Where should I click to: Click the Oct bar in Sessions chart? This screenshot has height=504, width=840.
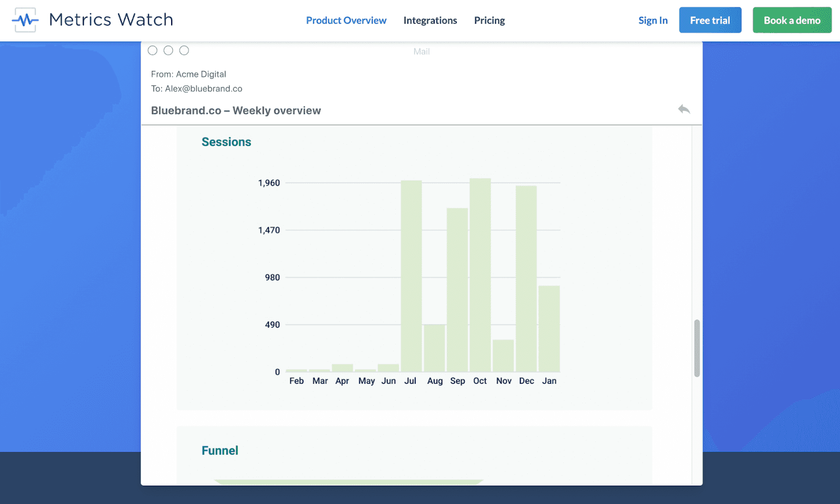480,275
